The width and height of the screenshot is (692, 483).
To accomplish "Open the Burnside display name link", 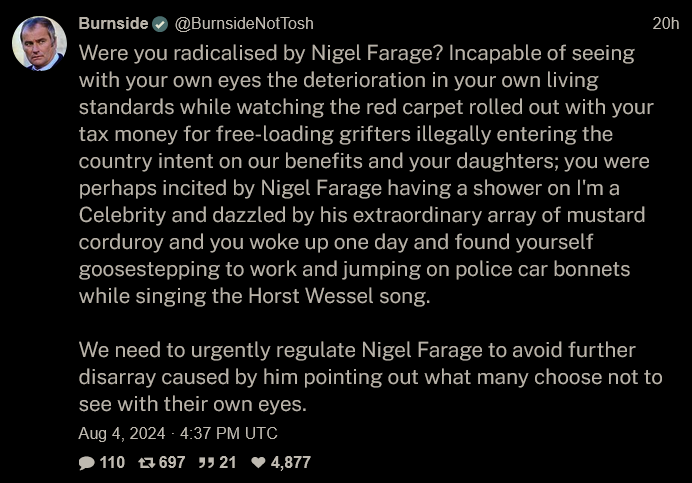I will click(x=113, y=23).
